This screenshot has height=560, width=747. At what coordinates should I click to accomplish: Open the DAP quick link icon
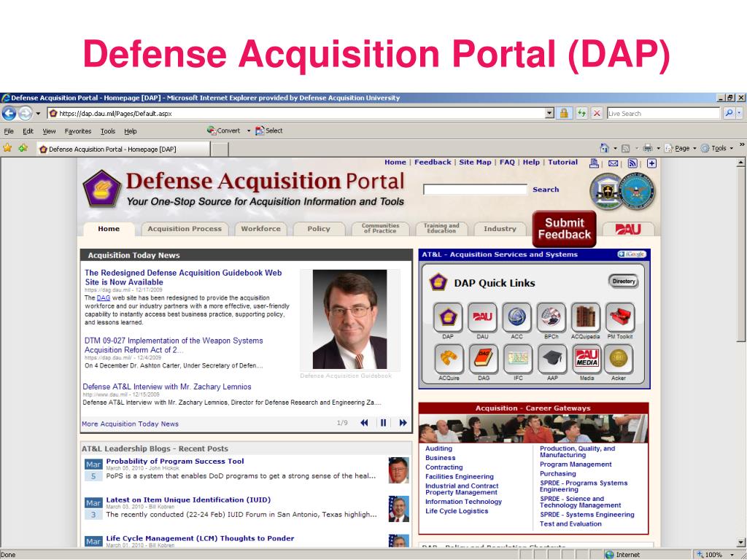pos(448,317)
